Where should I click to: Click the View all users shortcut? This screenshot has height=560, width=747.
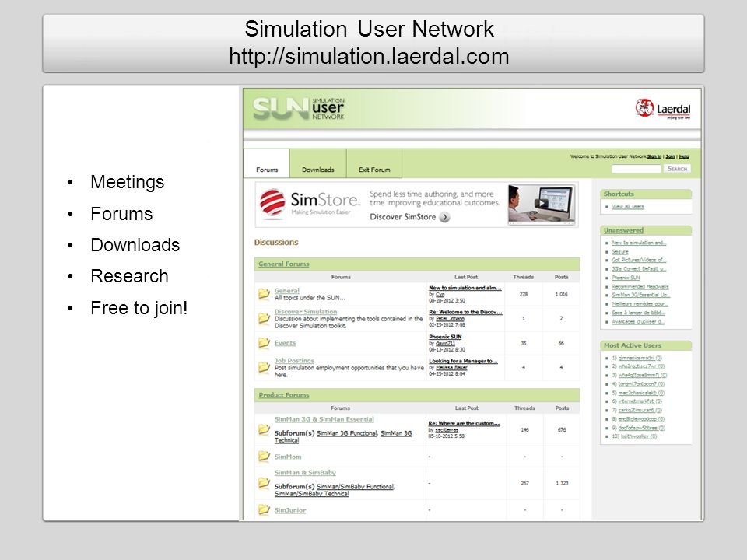628,207
